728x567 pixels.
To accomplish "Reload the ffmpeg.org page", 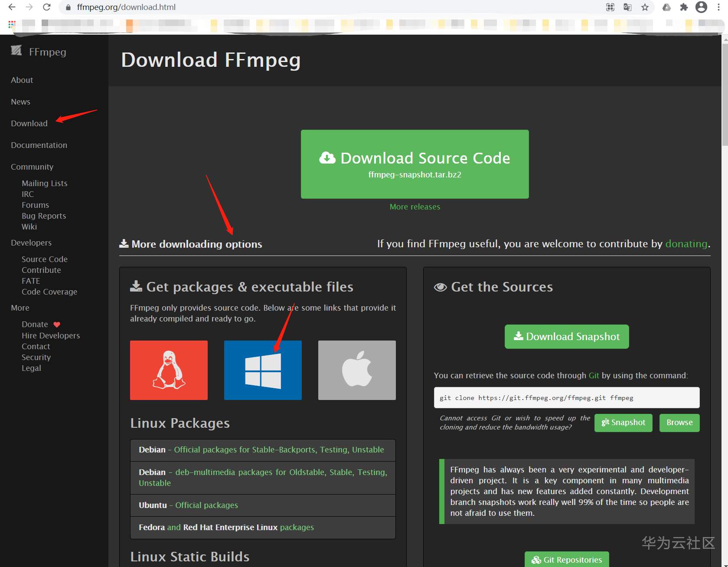I will click(47, 7).
